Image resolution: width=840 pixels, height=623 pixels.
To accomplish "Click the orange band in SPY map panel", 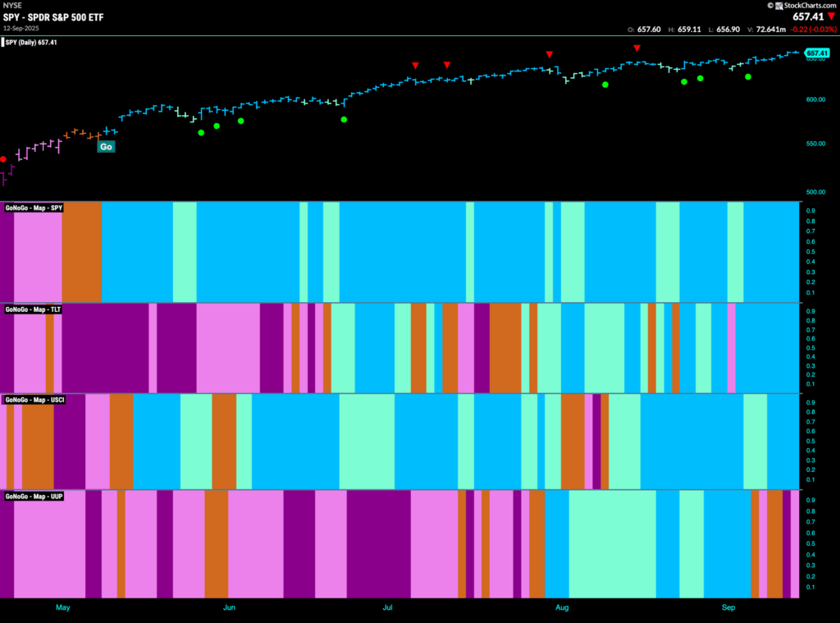I will click(81, 252).
